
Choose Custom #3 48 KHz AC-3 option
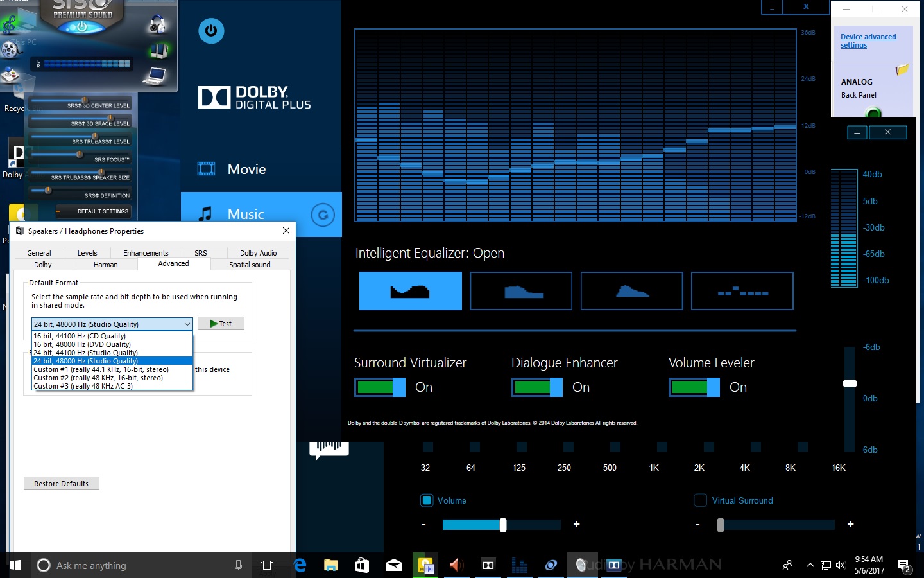112,386
